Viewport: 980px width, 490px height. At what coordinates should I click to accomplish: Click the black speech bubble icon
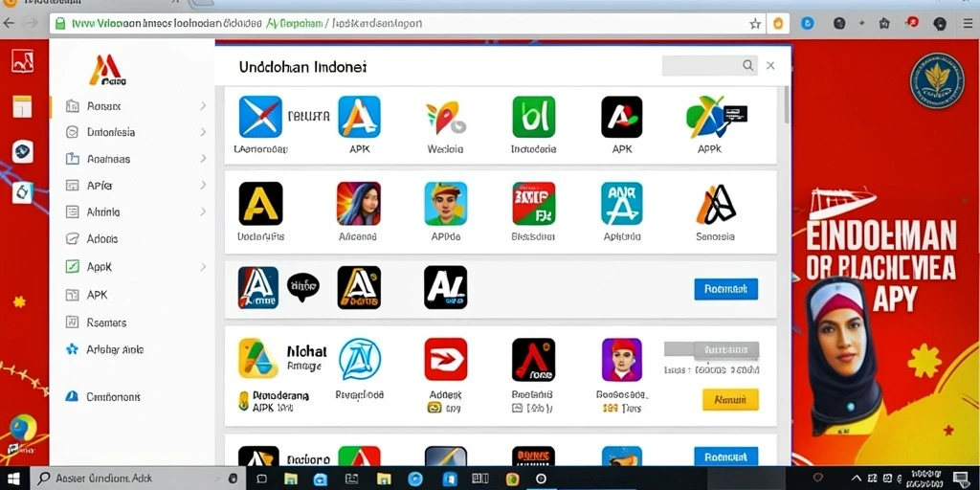click(303, 287)
